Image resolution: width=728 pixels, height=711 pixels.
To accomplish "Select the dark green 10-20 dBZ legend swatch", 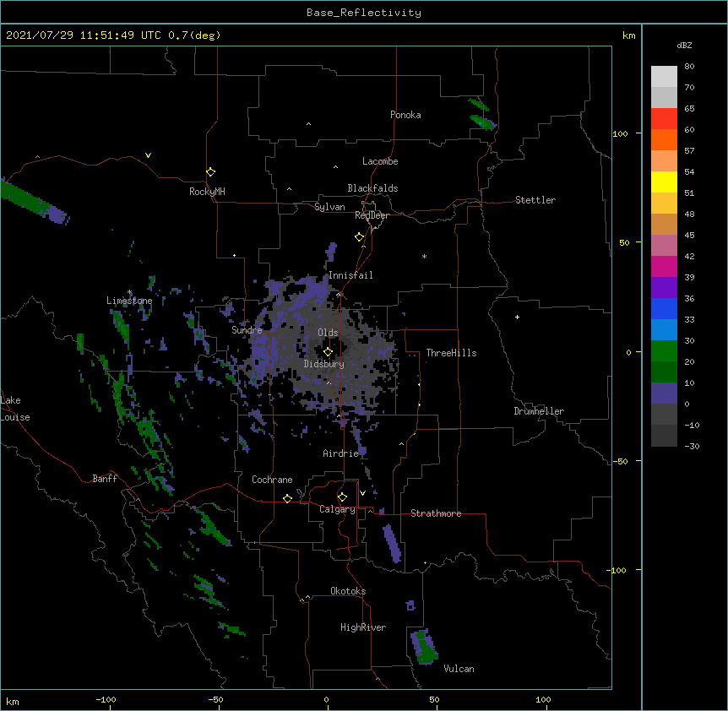I will (664, 372).
